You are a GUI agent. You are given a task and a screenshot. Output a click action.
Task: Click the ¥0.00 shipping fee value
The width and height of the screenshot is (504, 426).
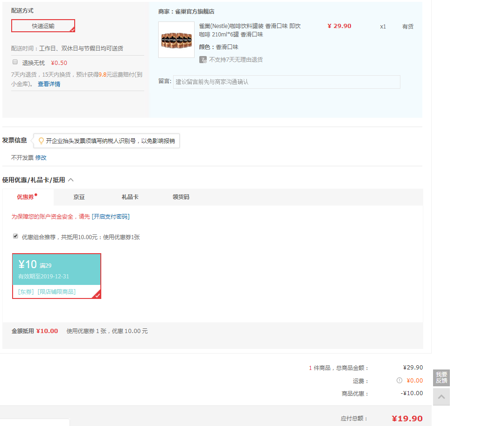point(415,381)
